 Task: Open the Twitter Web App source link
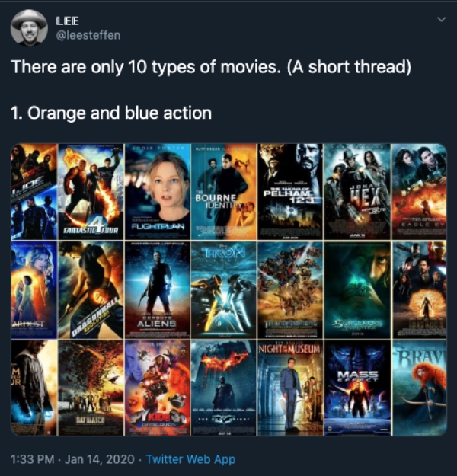coord(190,459)
